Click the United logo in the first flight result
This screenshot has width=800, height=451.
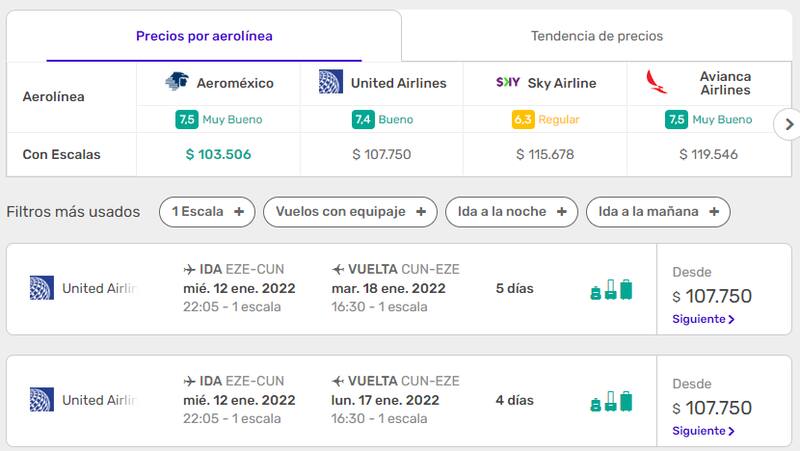pyautogui.click(x=41, y=289)
